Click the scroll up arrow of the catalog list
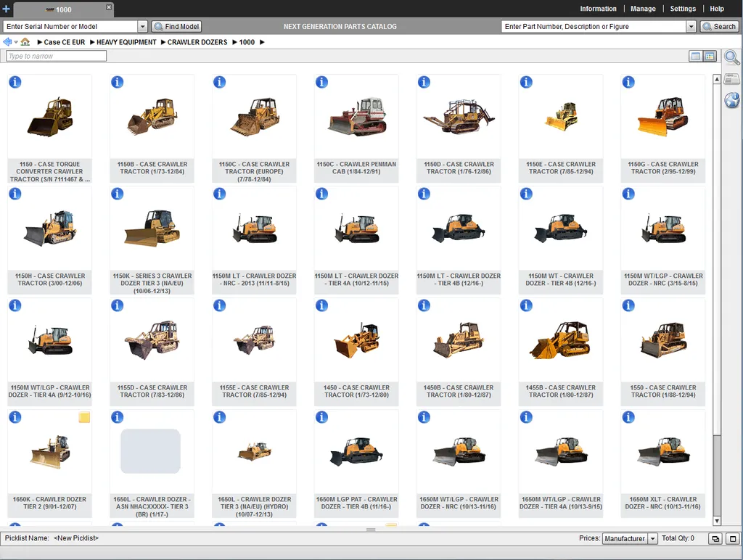 [x=717, y=79]
